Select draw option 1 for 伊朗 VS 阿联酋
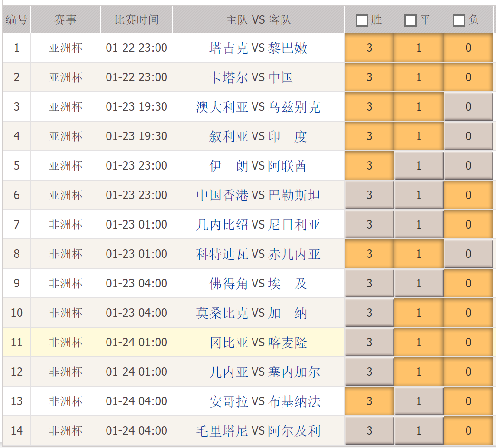Image resolution: width=496 pixels, height=448 pixels. point(419,165)
